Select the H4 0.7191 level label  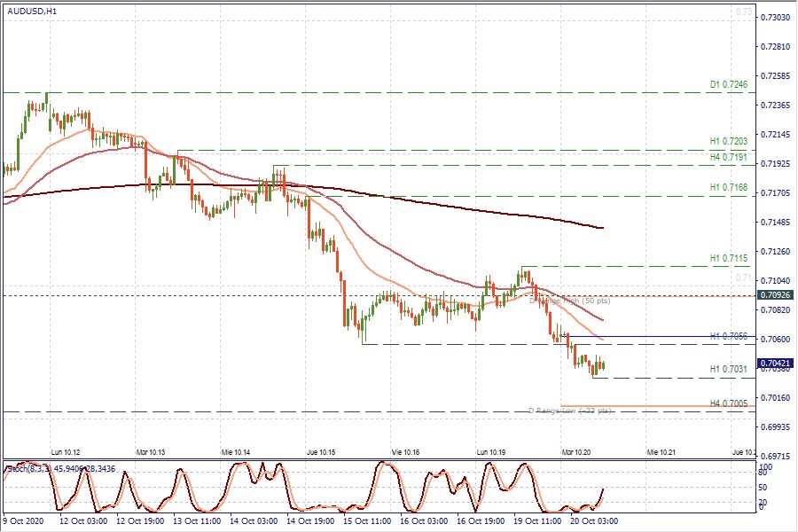[729, 157]
